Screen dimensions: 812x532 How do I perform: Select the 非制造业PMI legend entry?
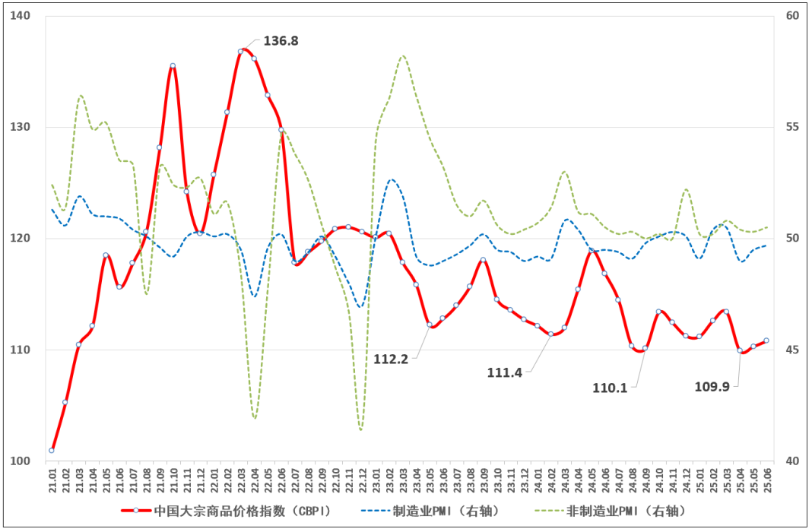[x=611, y=511]
